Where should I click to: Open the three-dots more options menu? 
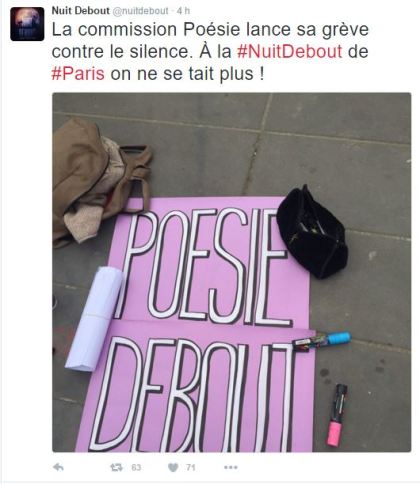pyautogui.click(x=231, y=467)
